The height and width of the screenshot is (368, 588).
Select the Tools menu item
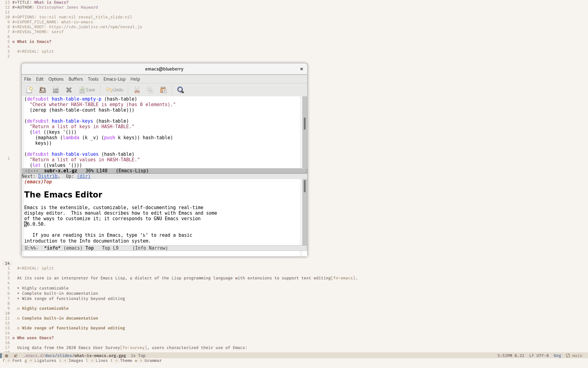click(x=93, y=79)
